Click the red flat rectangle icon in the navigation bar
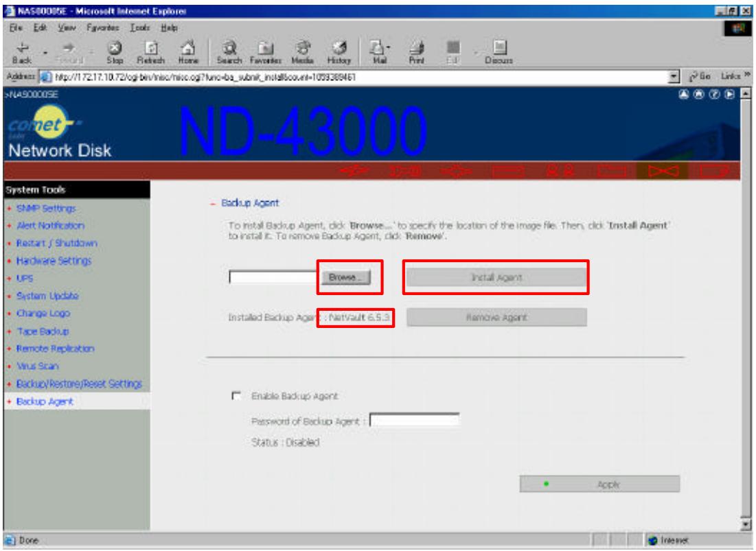 [509, 170]
